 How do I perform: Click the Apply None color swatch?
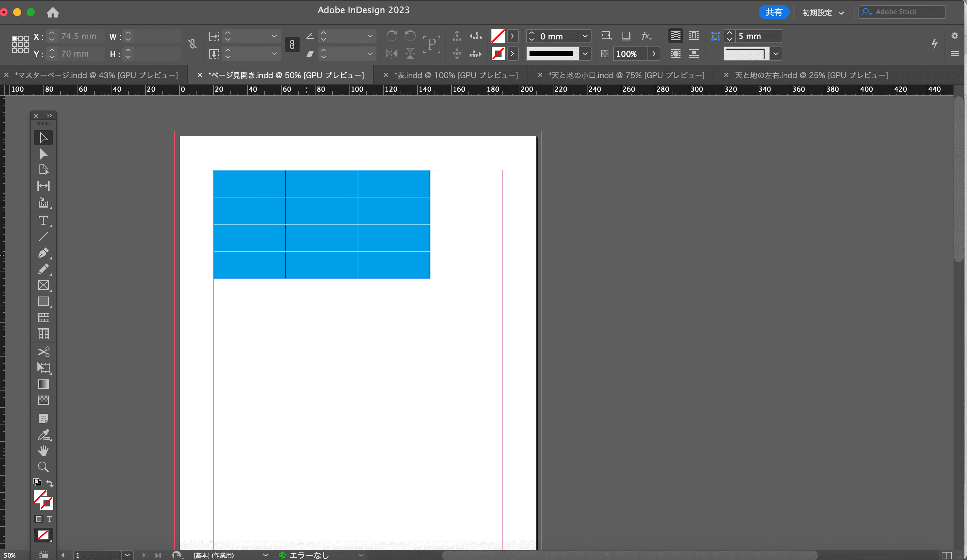pyautogui.click(x=43, y=535)
